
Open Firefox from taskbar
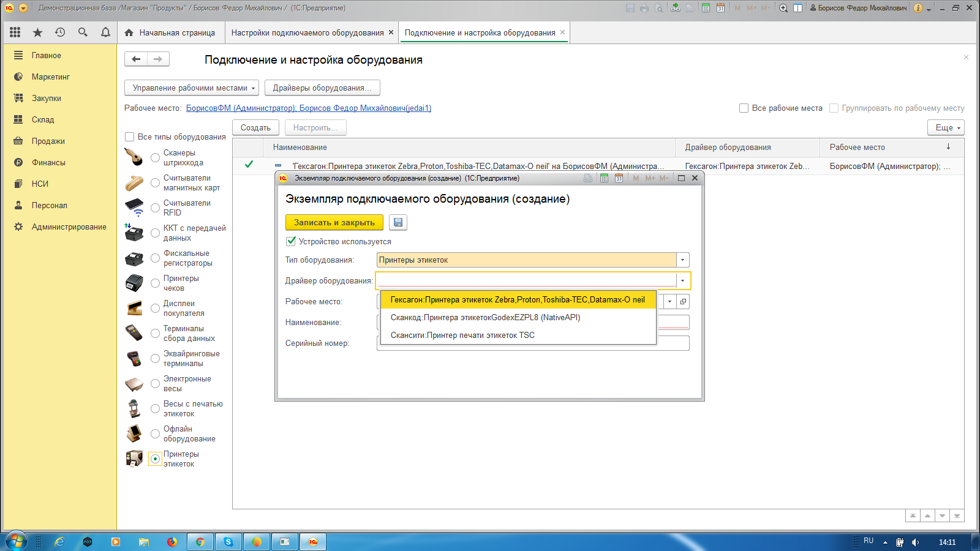tap(171, 542)
